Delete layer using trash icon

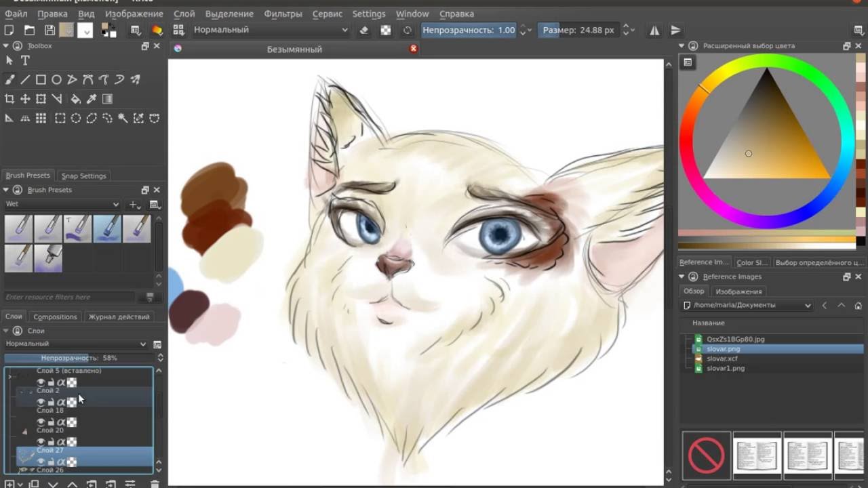[155, 484]
